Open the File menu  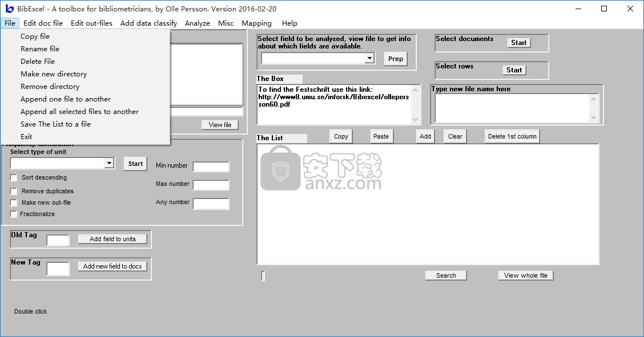point(10,23)
